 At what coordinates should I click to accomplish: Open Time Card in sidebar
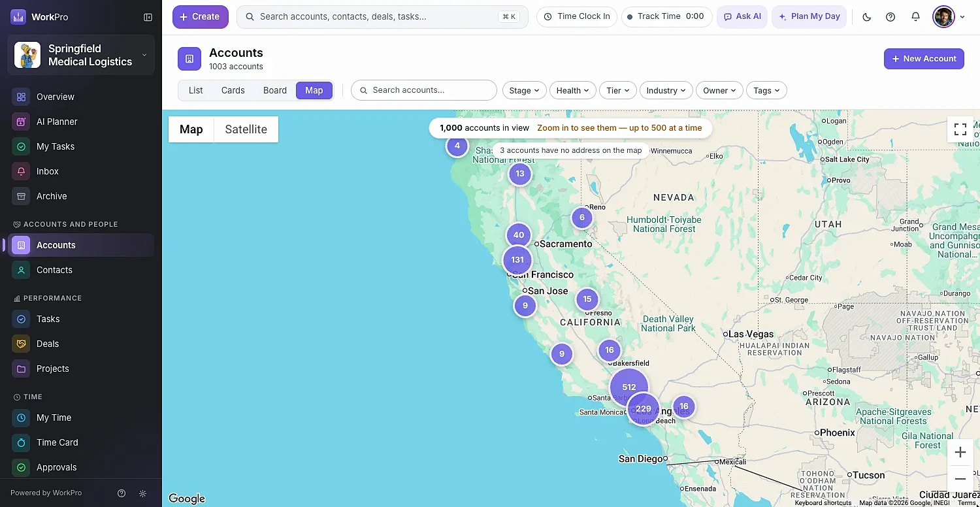click(81, 442)
